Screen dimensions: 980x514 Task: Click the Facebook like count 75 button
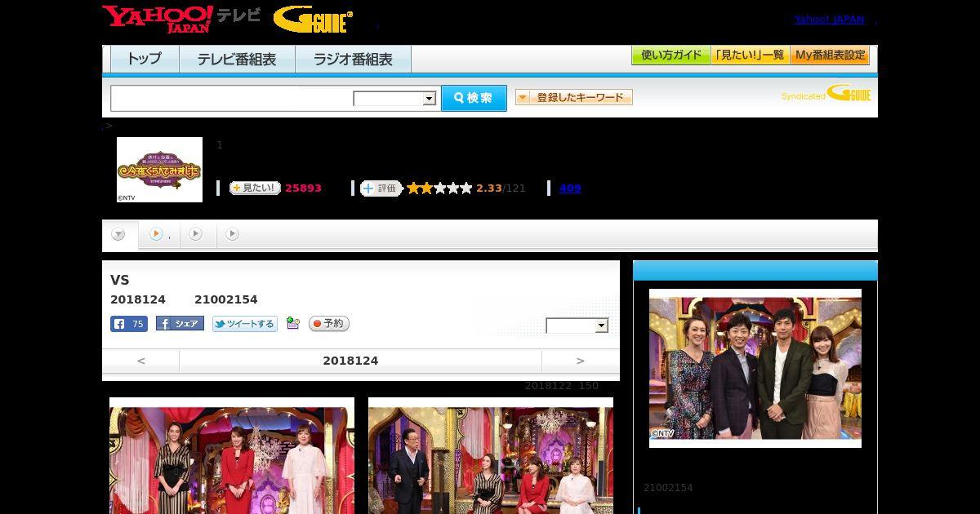coord(129,324)
